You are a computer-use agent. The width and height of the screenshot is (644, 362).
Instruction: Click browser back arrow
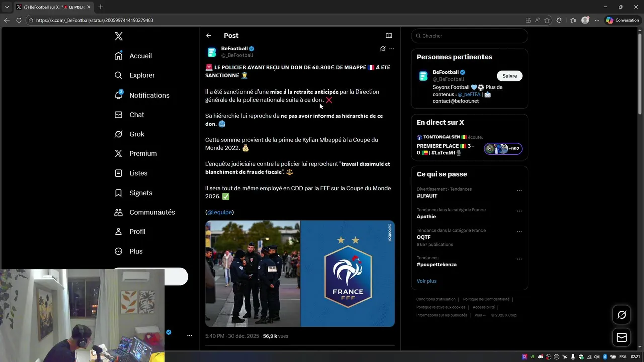click(7, 20)
